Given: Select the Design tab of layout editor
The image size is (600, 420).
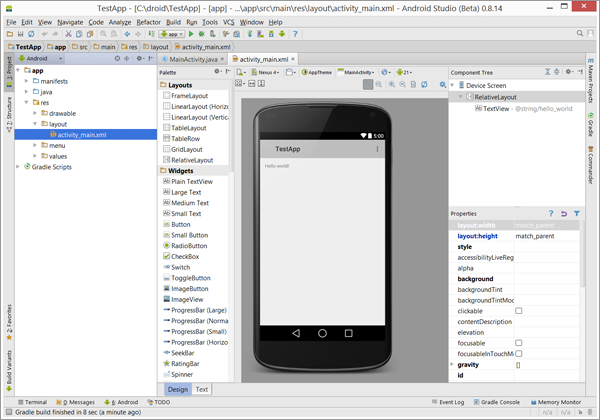Looking at the screenshot, I should (178, 389).
